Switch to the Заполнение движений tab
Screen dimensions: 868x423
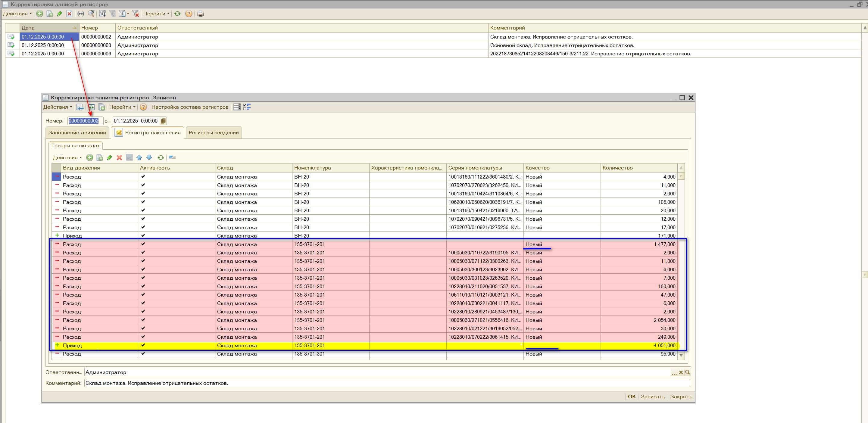pyautogui.click(x=77, y=133)
